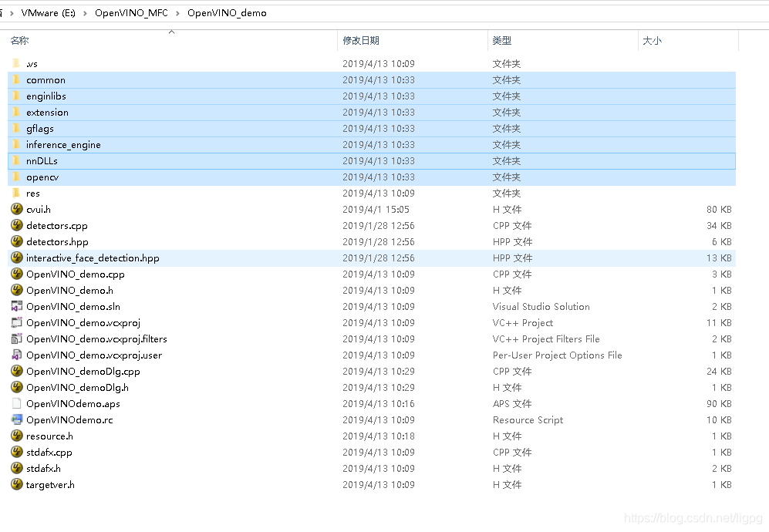
Task: Click the OpenVINO_demoDlg.cpp file icon
Action: [x=17, y=371]
